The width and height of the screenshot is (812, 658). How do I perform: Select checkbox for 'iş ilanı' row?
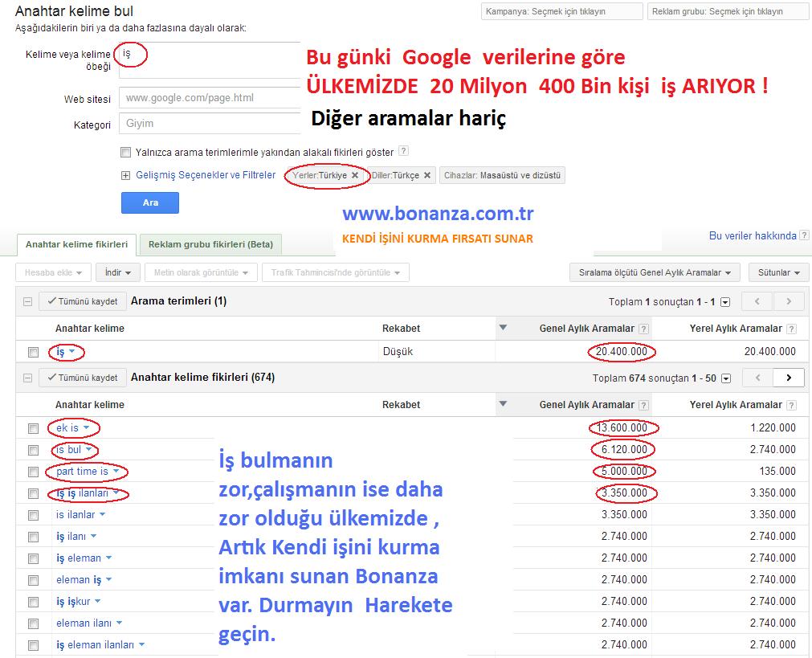(34, 537)
